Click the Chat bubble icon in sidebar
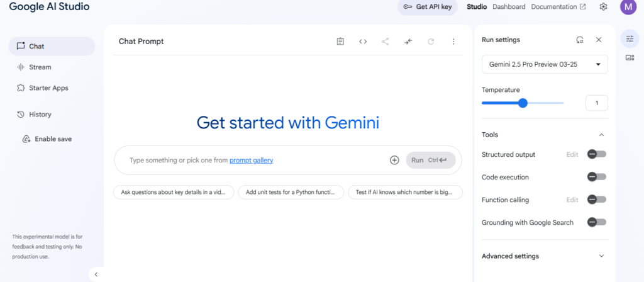Screen dimensions: 644x282 [x=21, y=46]
